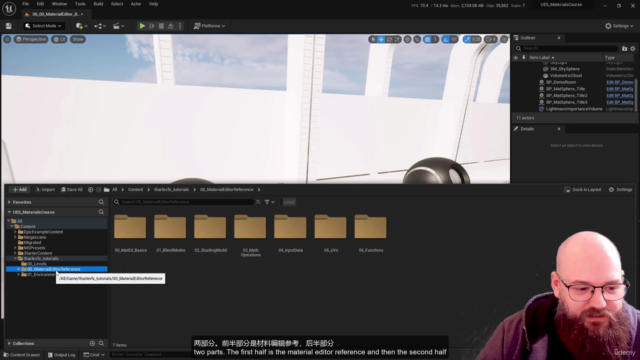Screen dimensions: 640x360
Task: Click inside the Outliner search field
Action: (567, 49)
